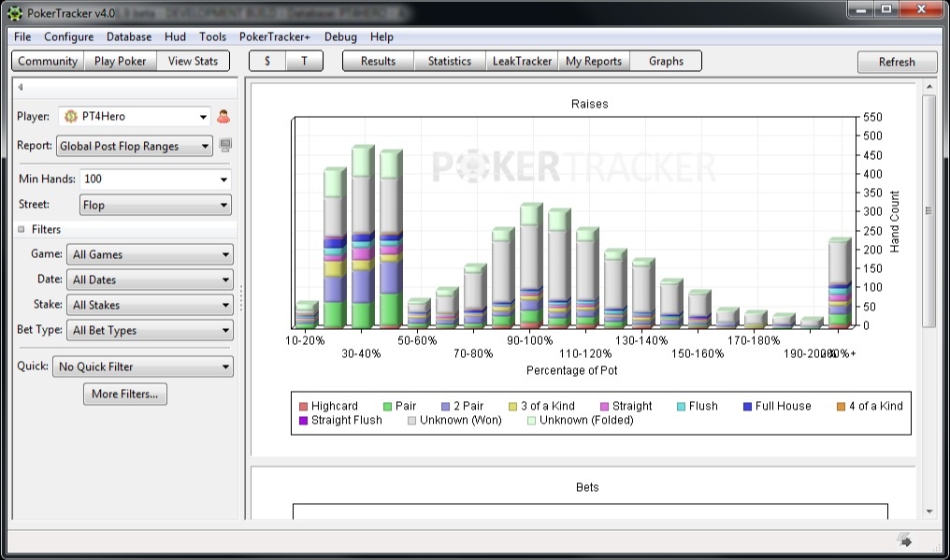Open the Debug menu

click(x=340, y=37)
